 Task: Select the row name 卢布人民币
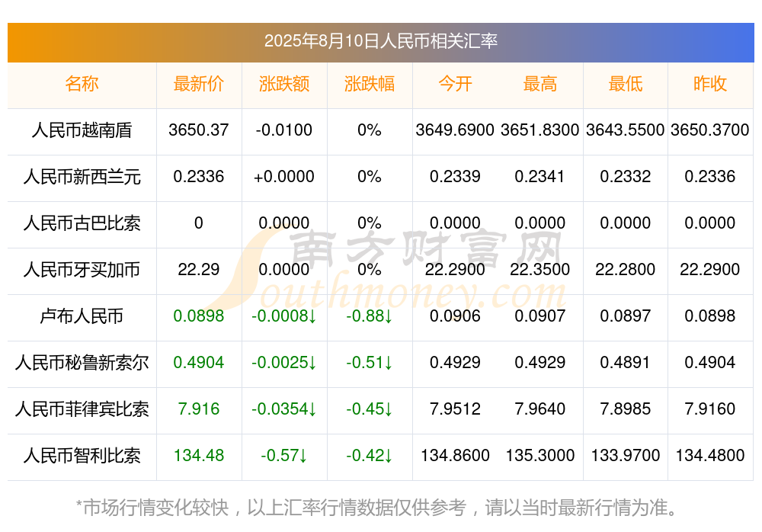[x=82, y=316]
